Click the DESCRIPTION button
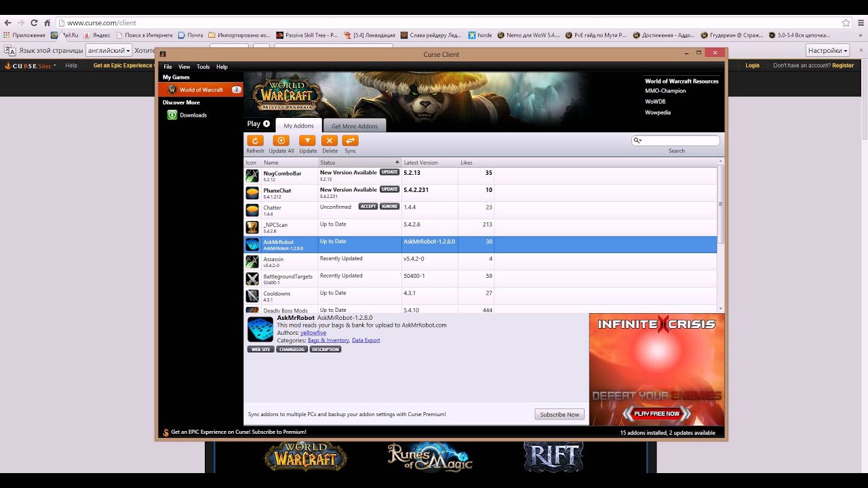The height and width of the screenshot is (488, 868). [x=325, y=350]
